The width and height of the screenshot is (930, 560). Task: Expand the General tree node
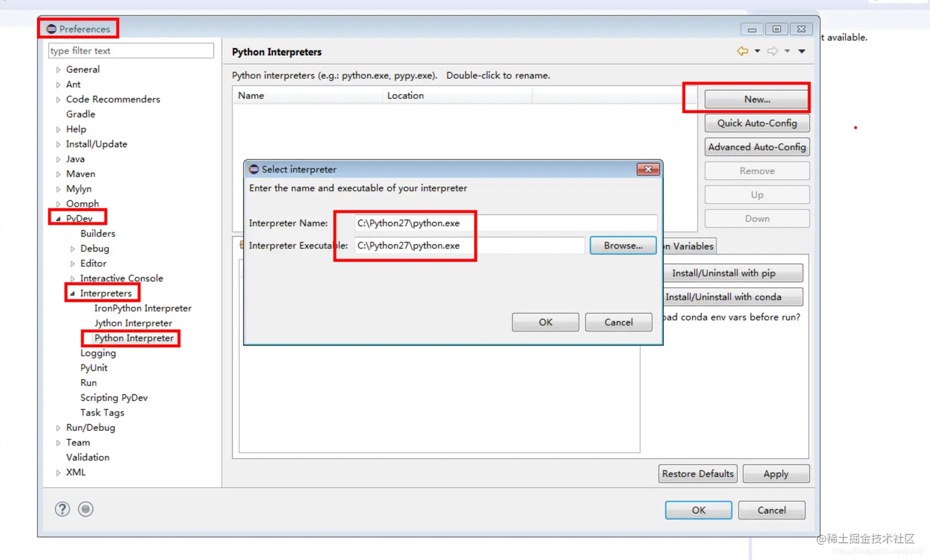point(58,70)
